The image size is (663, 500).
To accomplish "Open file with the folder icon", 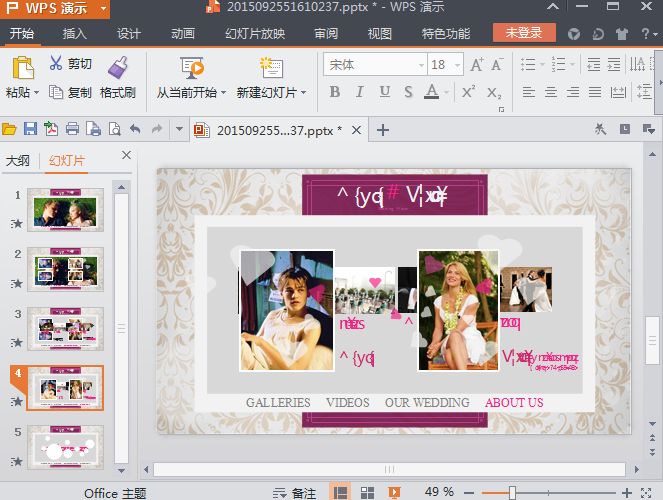I will (9, 129).
